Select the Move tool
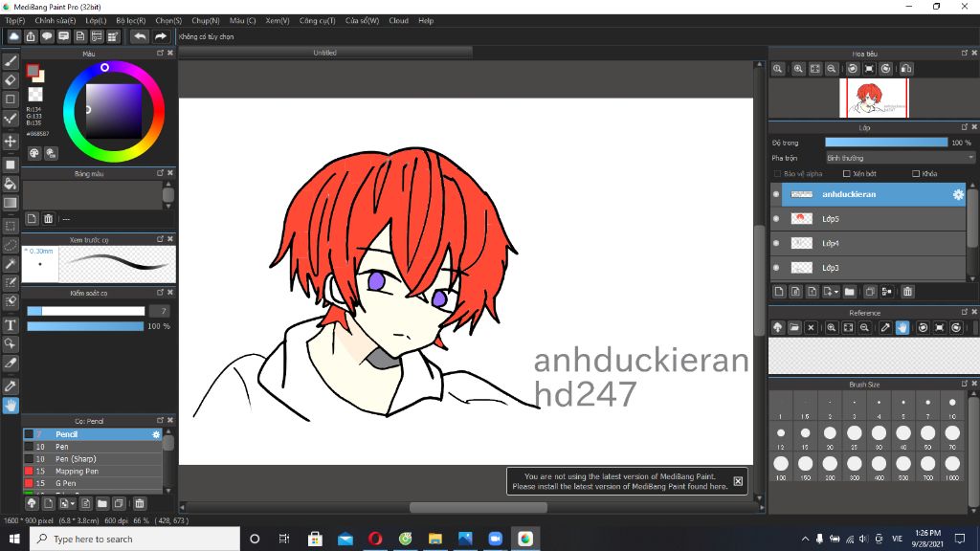The image size is (980, 551). point(10,142)
